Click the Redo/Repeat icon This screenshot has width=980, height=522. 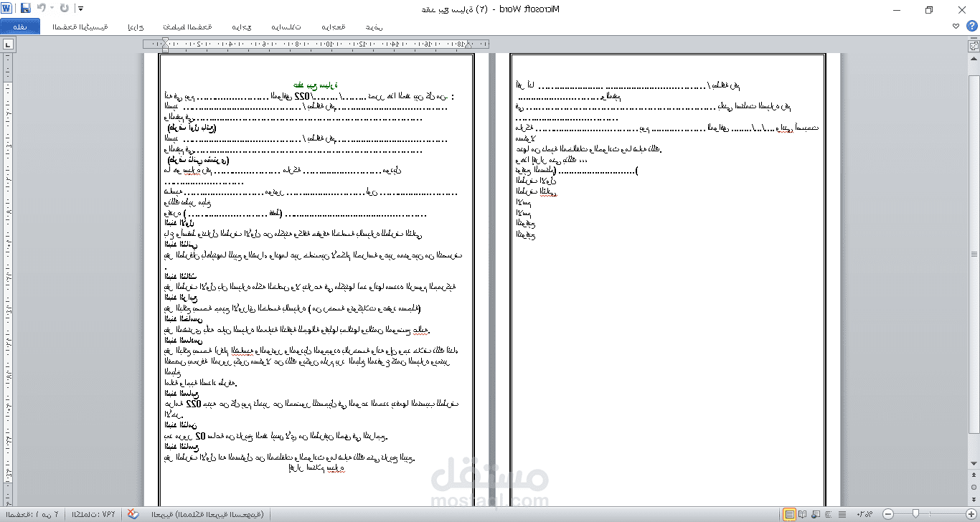65,9
